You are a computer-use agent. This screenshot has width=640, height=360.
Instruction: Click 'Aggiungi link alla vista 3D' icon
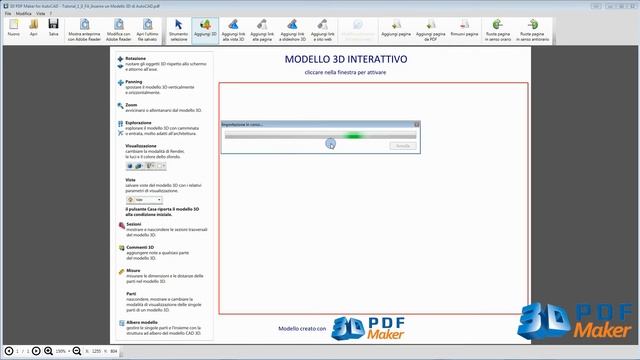(x=233, y=30)
